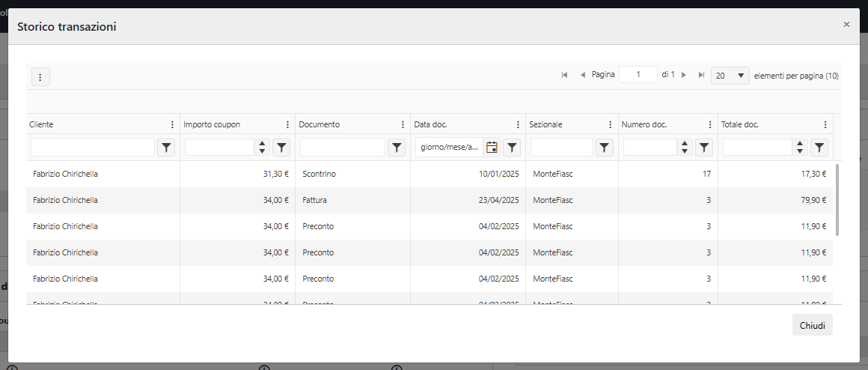Viewport: 868px width, 370px height.
Task: Click the Numero doc. filter funnel icon
Action: coord(704,148)
